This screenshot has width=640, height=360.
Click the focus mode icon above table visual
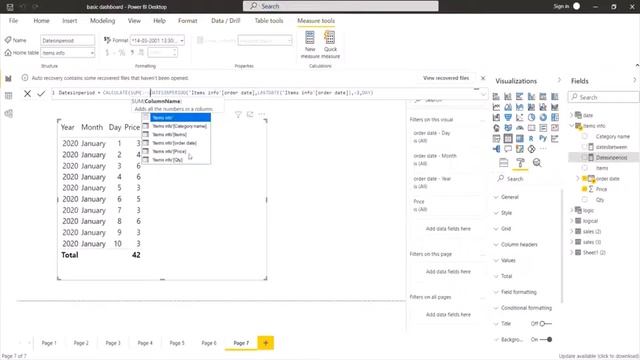click(x=250, y=114)
